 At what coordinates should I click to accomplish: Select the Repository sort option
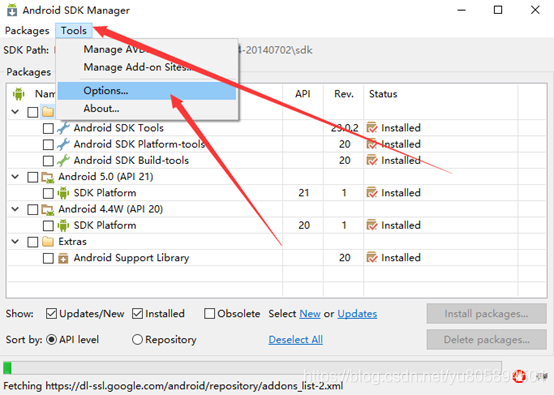point(137,340)
